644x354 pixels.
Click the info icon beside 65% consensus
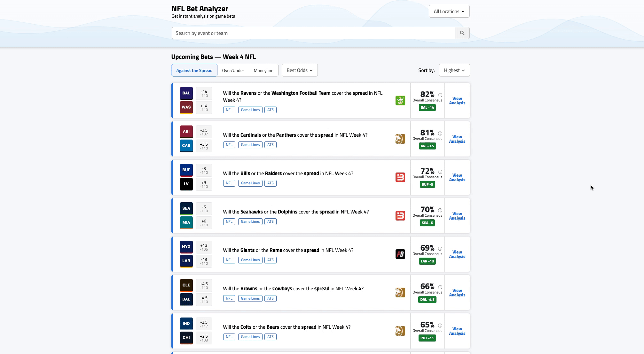(x=440, y=326)
